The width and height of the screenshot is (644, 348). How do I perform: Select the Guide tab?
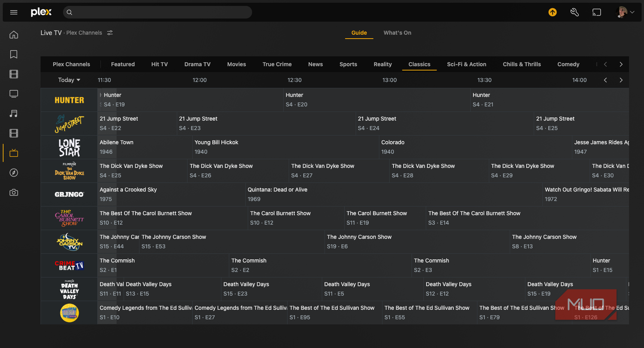[359, 33]
